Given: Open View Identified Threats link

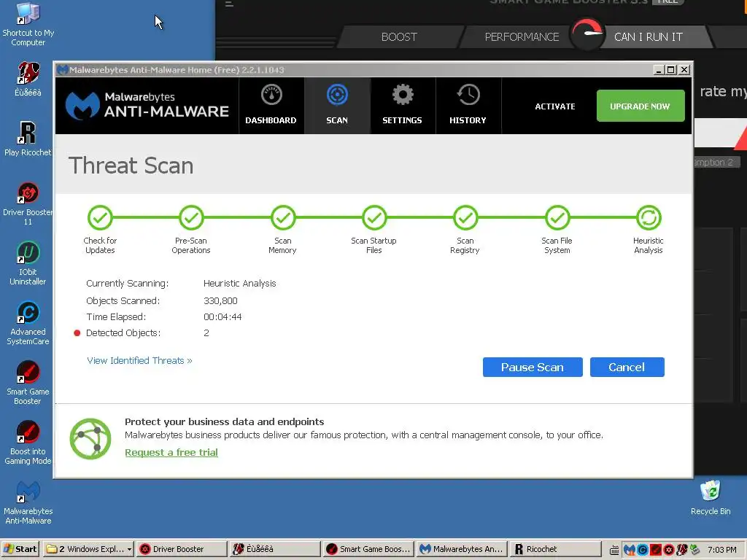Looking at the screenshot, I should 139,360.
